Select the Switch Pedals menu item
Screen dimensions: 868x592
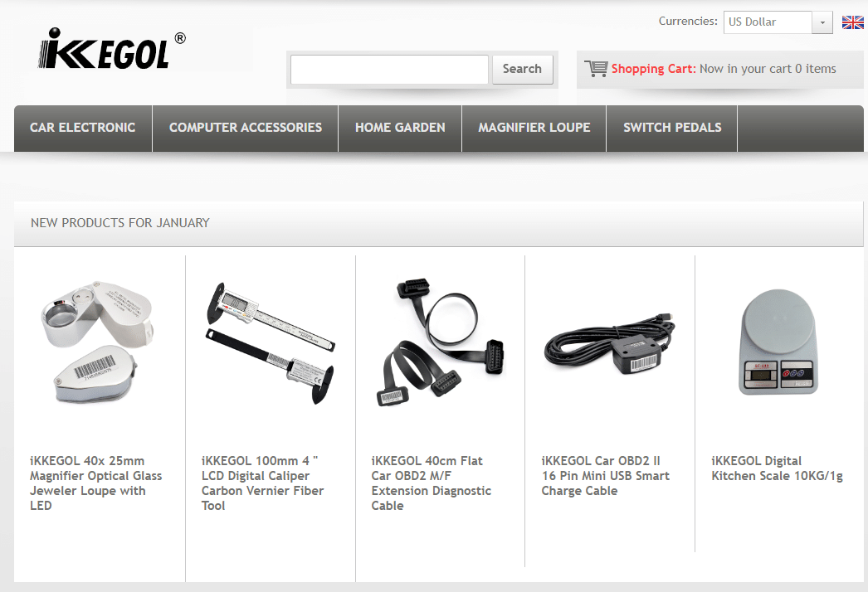(672, 128)
